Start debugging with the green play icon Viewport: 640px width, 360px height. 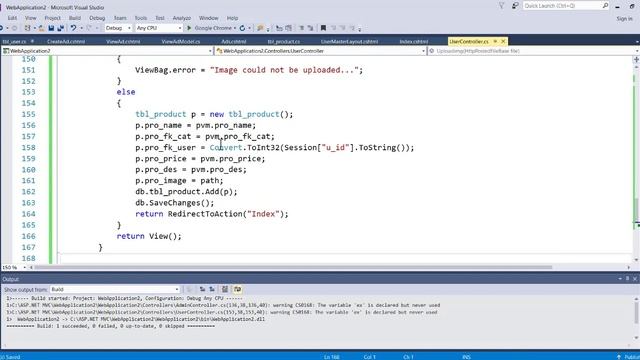[189, 28]
